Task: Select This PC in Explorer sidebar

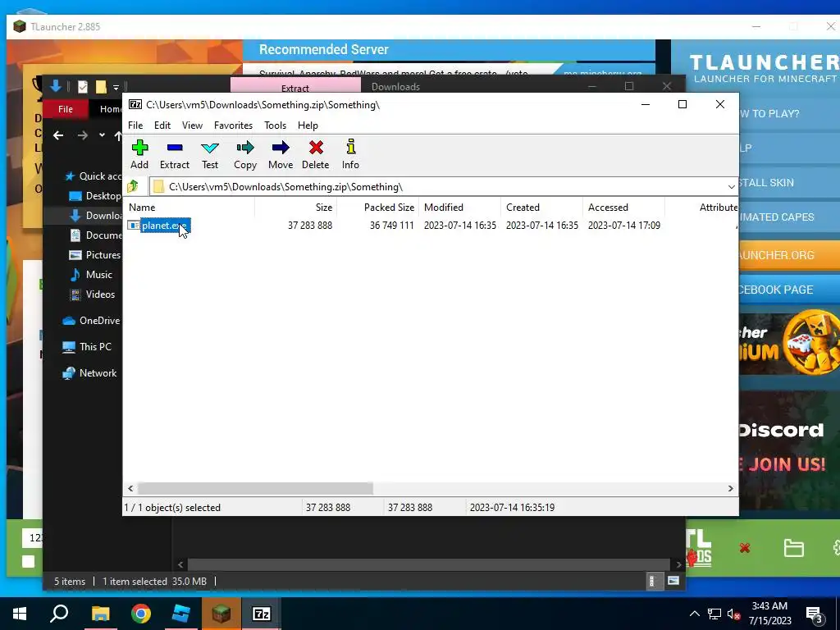Action: (87, 347)
